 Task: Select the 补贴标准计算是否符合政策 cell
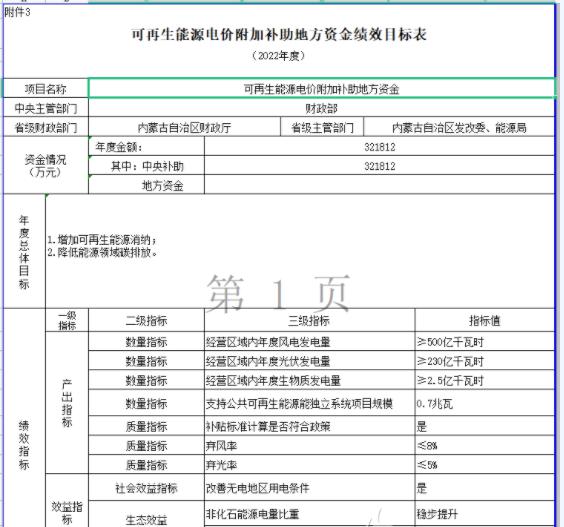click(x=309, y=426)
